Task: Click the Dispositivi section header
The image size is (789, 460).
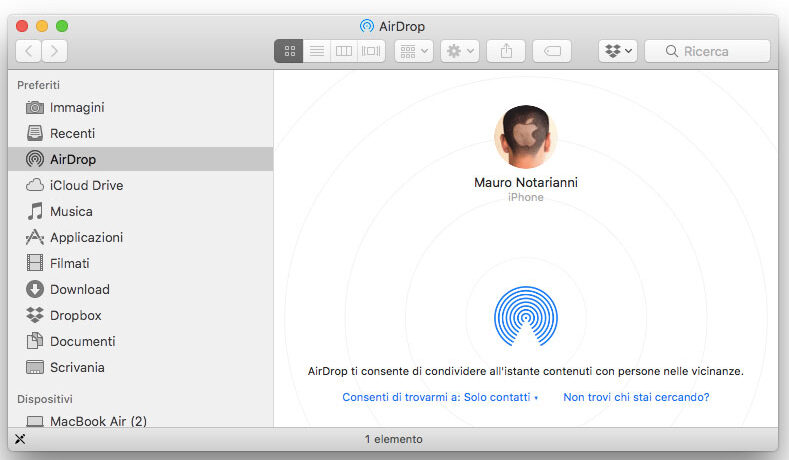Action: [45, 399]
